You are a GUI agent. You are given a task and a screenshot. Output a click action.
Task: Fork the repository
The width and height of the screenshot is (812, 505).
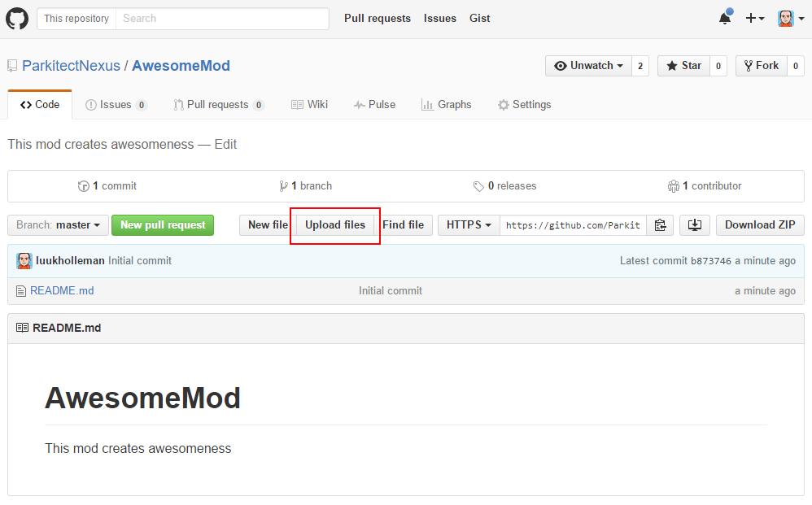[x=762, y=66]
